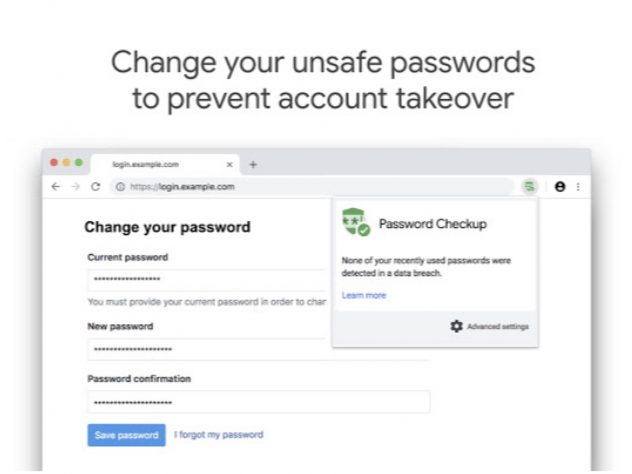Reload the login.example.com page

(x=95, y=186)
